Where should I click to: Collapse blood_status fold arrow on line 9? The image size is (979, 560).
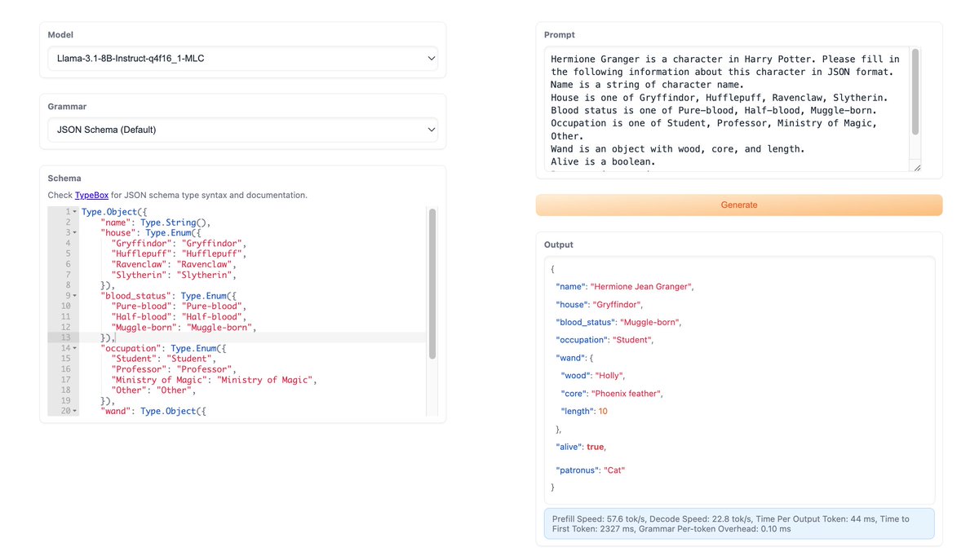[x=75, y=296]
